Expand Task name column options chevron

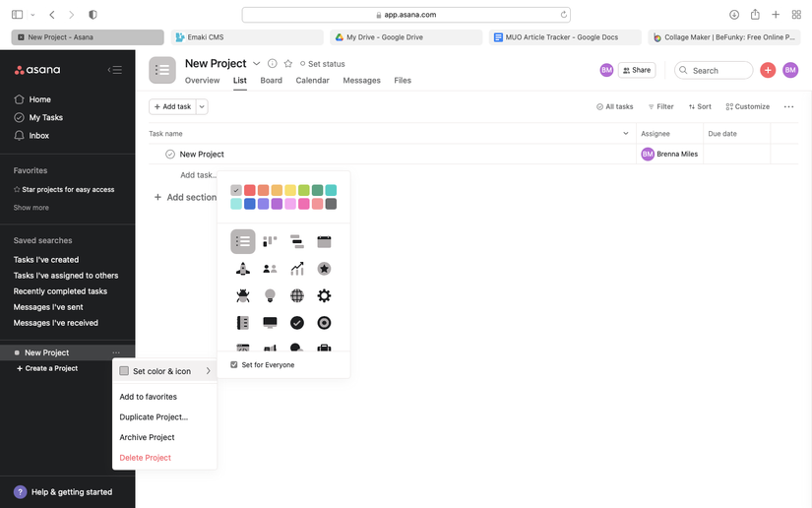[x=626, y=134]
